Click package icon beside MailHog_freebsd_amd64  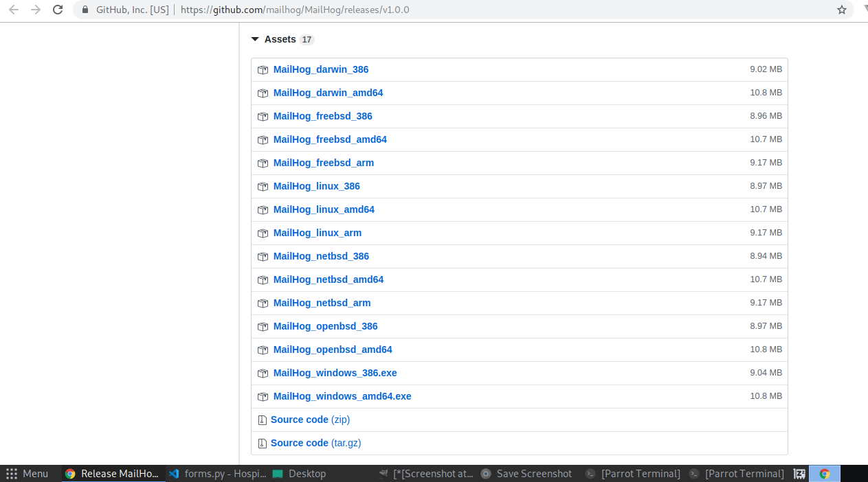click(263, 140)
